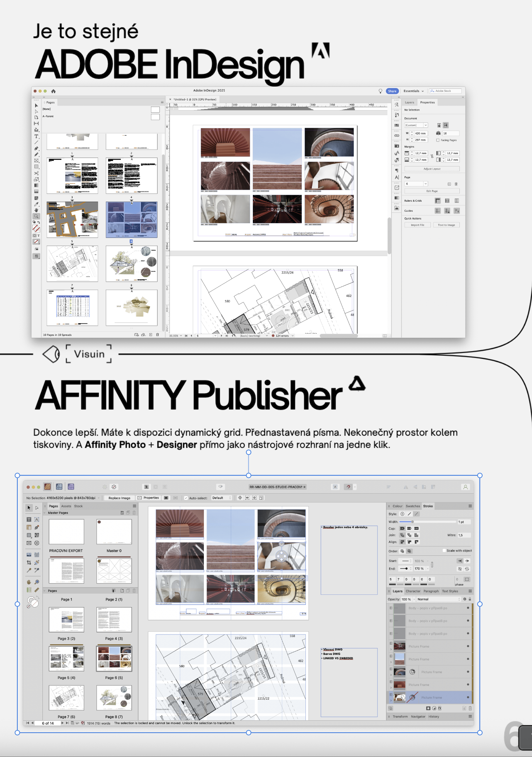The width and height of the screenshot is (532, 757).
Task: Click the Affinity account profile icon
Action: [466, 487]
